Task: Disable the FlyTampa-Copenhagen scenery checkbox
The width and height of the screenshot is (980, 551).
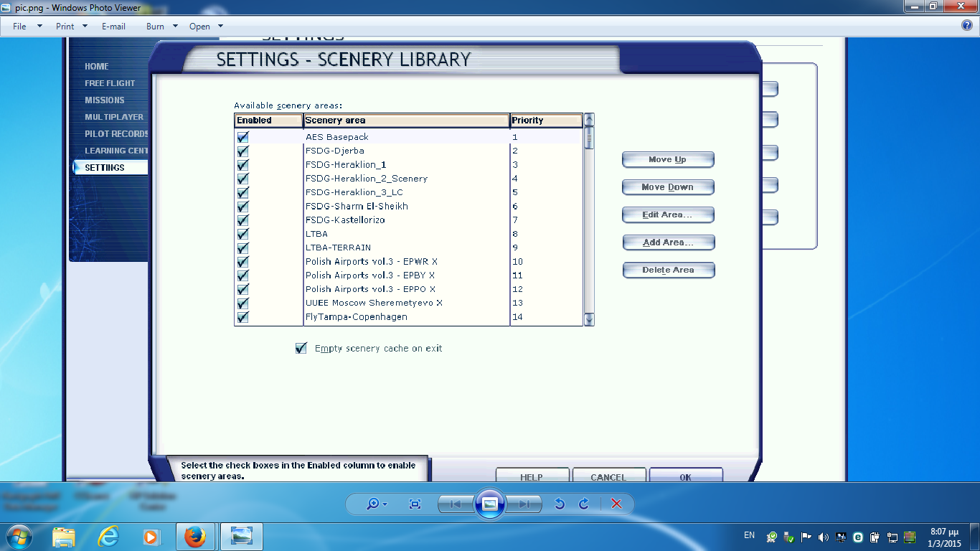Action: click(x=243, y=317)
